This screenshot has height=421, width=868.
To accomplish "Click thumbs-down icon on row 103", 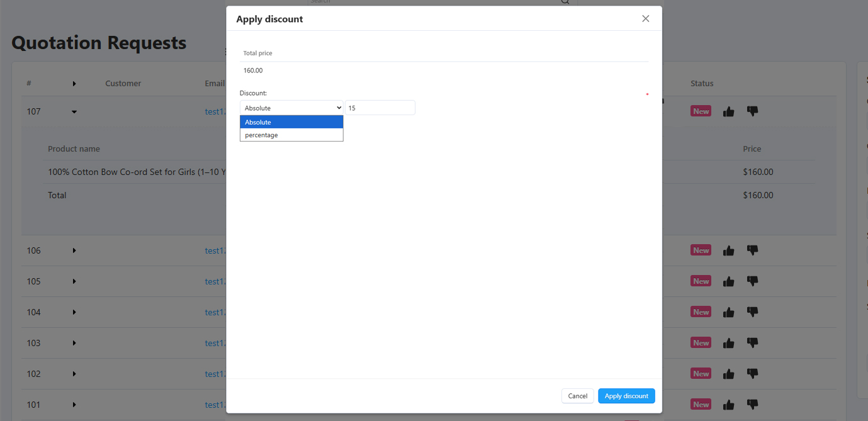I will (x=752, y=343).
